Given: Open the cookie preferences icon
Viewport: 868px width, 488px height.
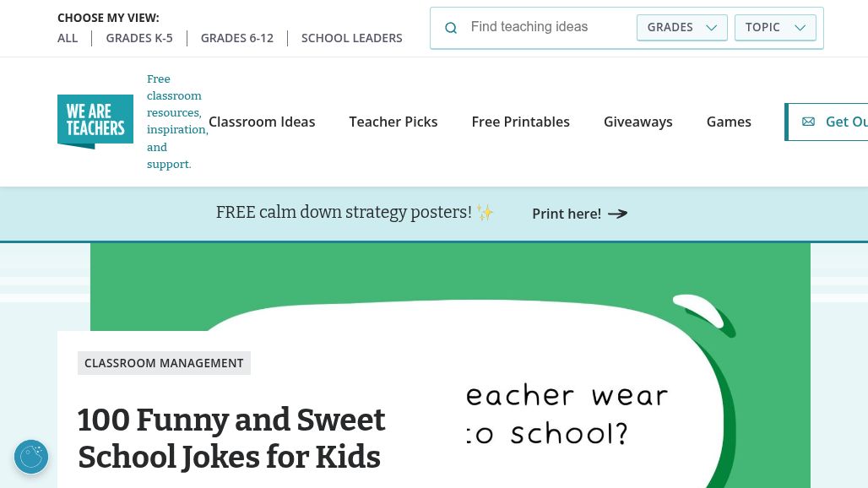Looking at the screenshot, I should click(31, 457).
